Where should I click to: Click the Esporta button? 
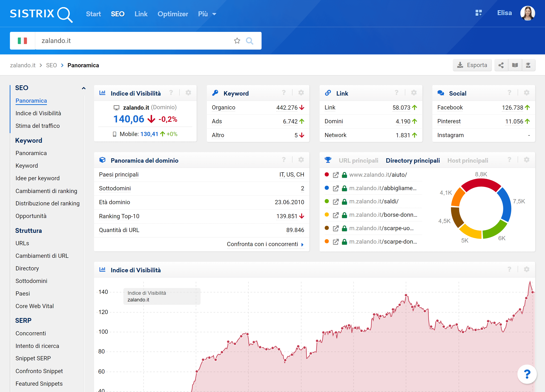point(472,65)
